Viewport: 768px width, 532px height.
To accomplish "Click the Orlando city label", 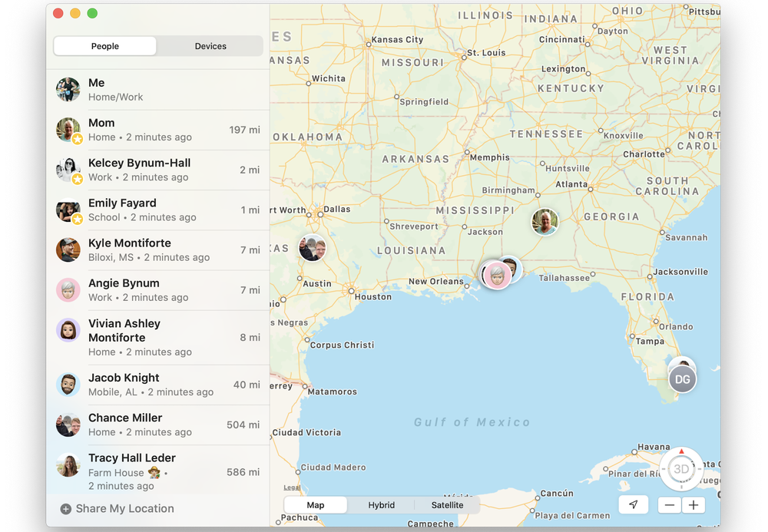I will [x=676, y=326].
